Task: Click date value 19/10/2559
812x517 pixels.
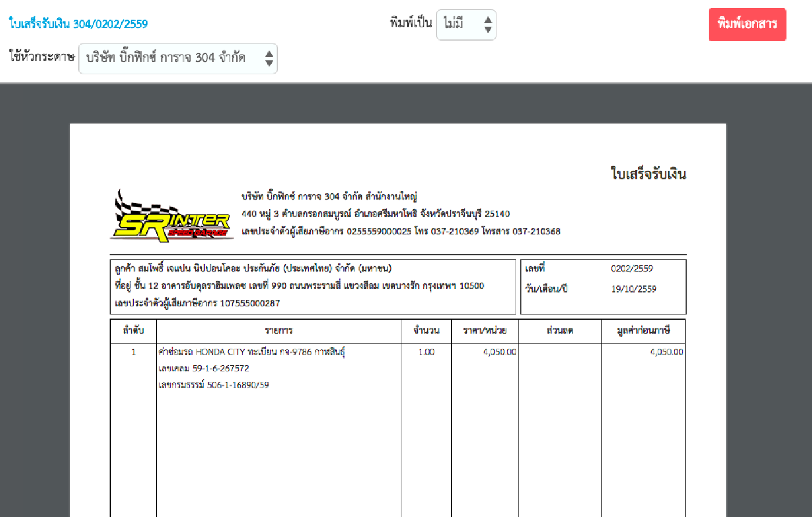Action: click(633, 289)
